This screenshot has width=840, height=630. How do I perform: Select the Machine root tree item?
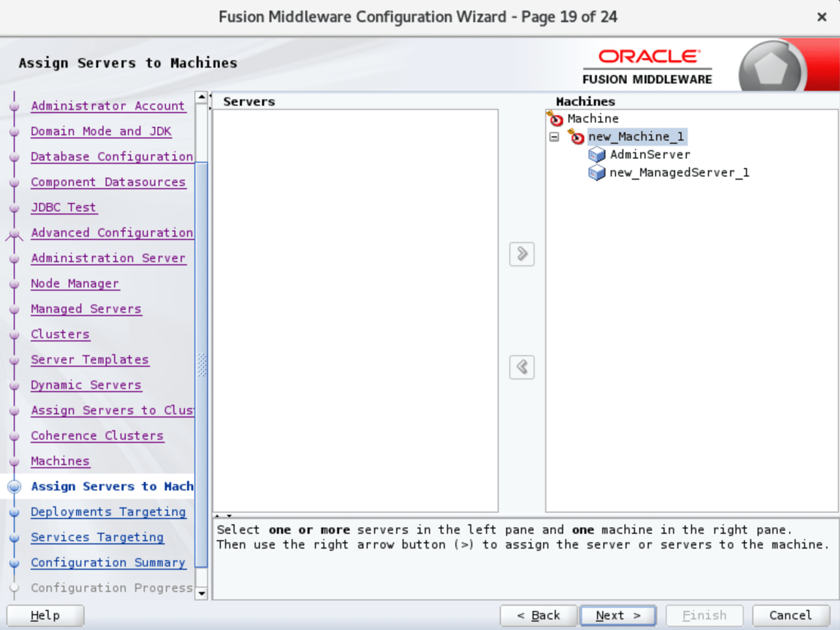593,119
